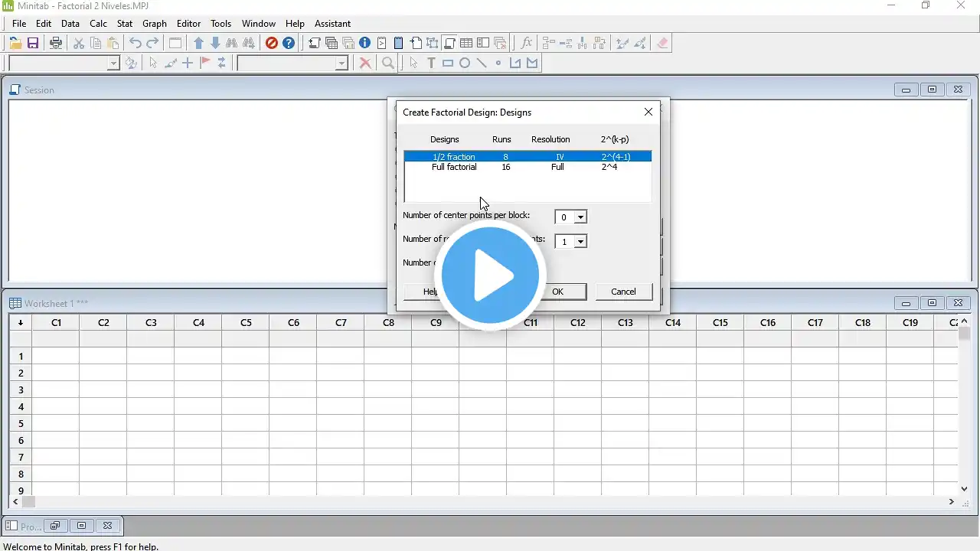Restore the minimized Project Manager window
Viewport: 980px width, 551px height.
[55, 526]
